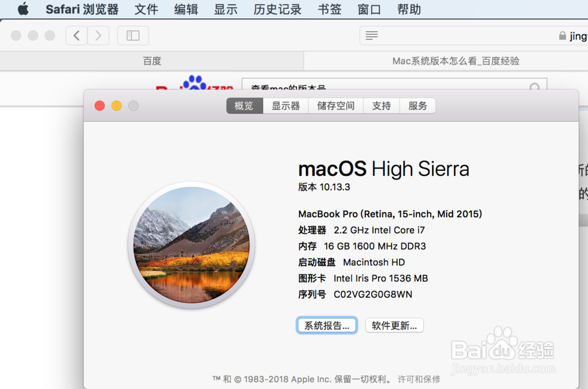The height and width of the screenshot is (389, 588).
Task: Click the High Sierra mountain image
Action: 192,245
